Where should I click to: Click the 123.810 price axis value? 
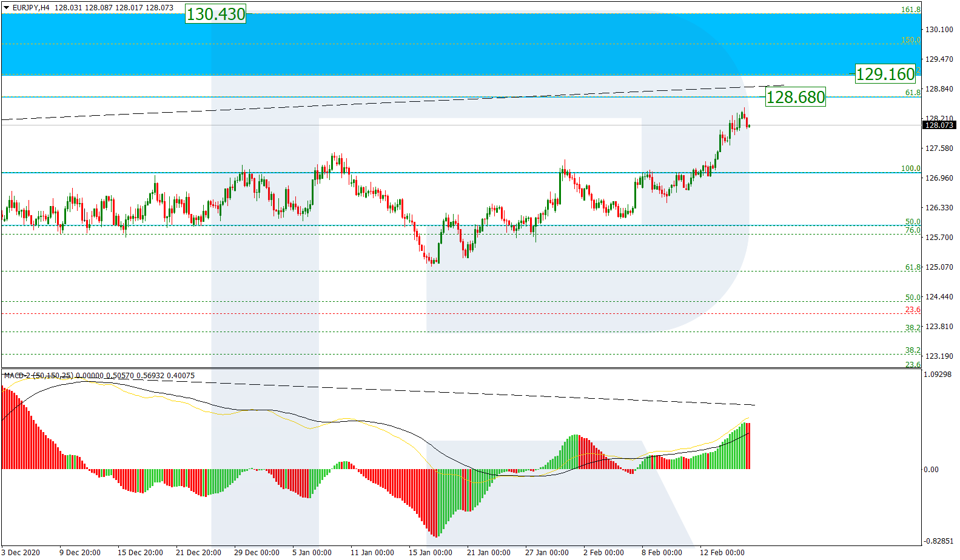pyautogui.click(x=939, y=327)
